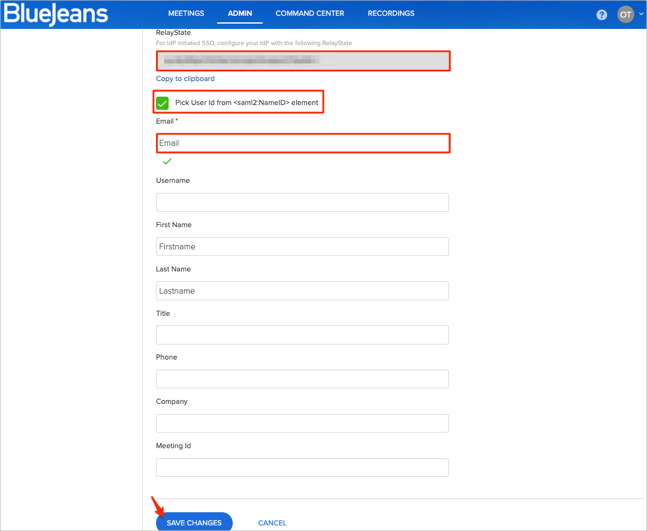
Task: Open the help question mark icon
Action: click(601, 15)
